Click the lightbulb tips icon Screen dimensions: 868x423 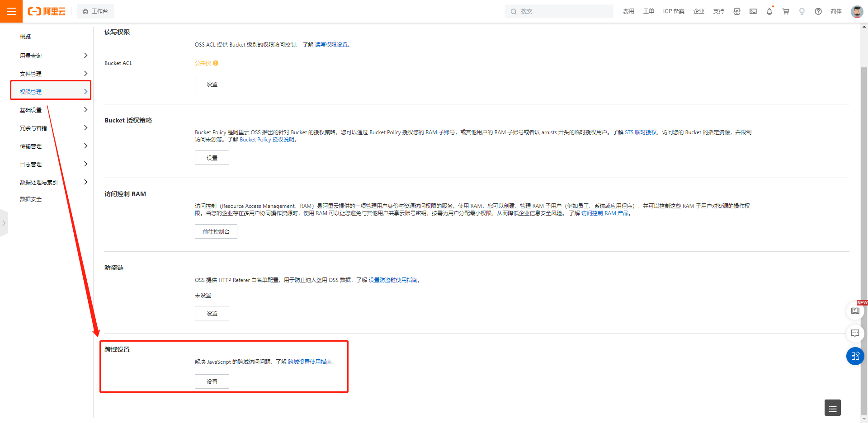[802, 11]
